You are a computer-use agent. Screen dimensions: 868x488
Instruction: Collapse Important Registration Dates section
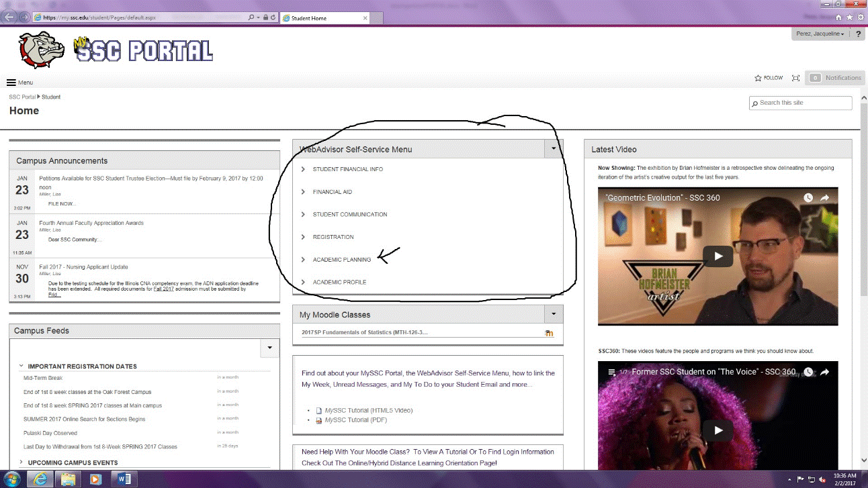point(21,367)
